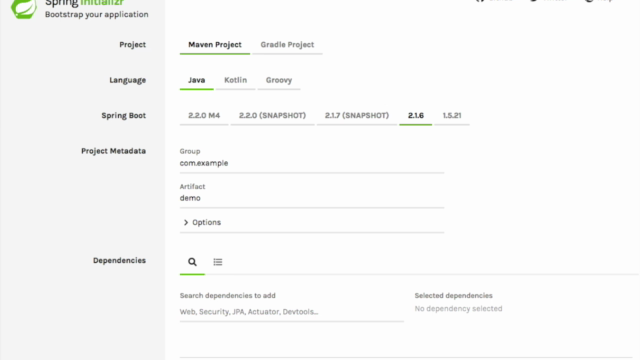
Task: Select Spring Boot 1.5.21
Action: tap(452, 116)
